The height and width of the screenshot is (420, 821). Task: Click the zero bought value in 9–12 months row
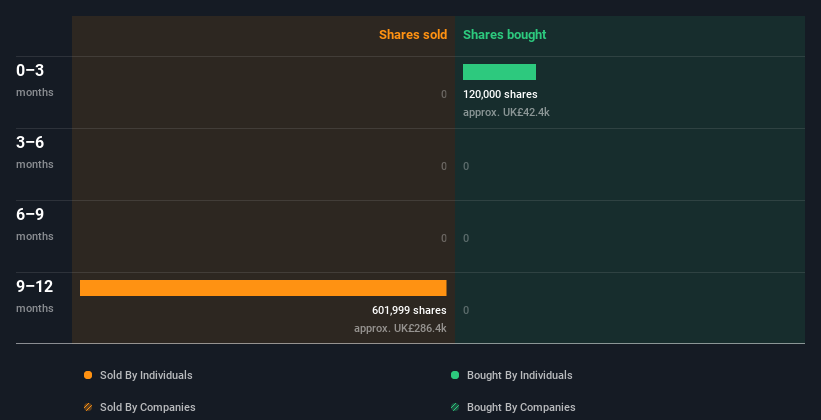[x=466, y=310]
